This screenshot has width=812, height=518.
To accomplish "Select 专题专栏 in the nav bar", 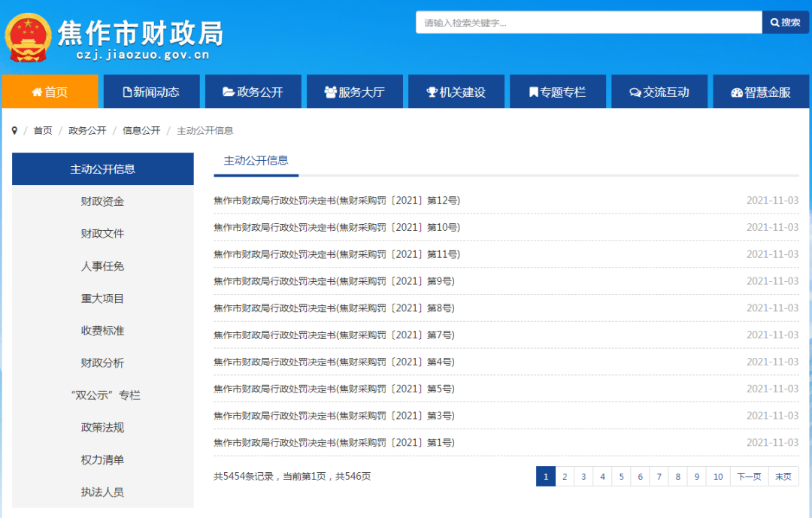I will [x=557, y=92].
